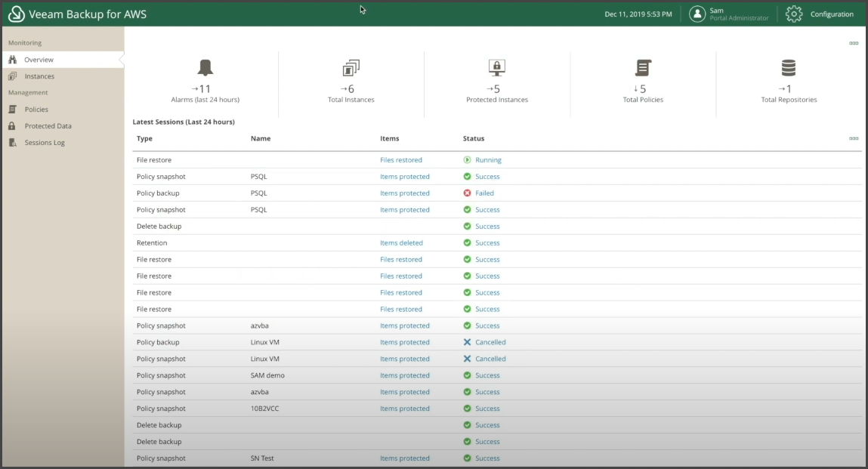Click the Total Repositories stack icon
868x469 pixels.
788,68
